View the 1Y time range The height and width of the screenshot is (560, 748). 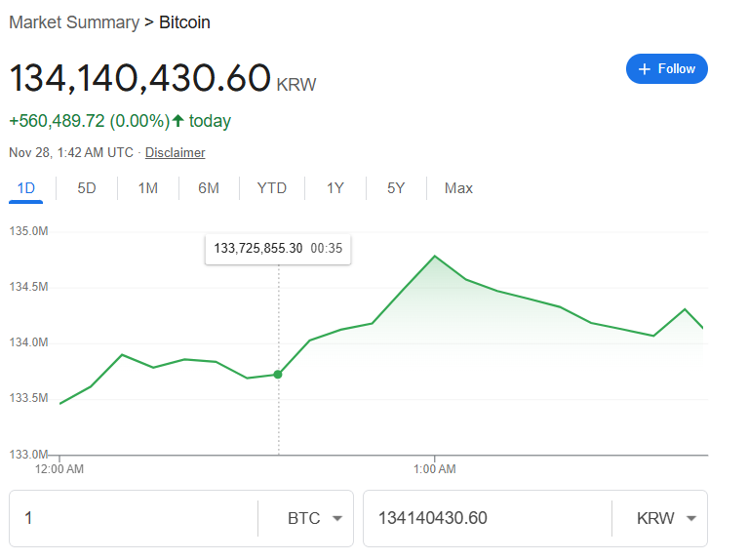tap(335, 188)
